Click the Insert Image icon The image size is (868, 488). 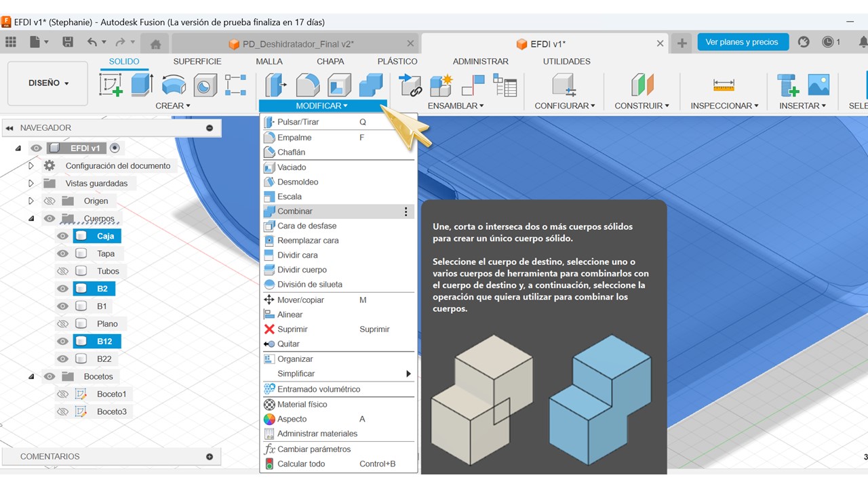(818, 85)
